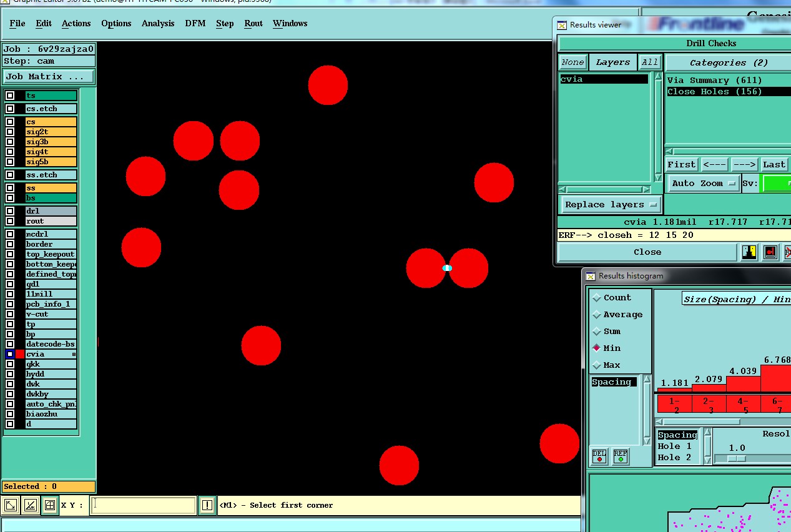Select the Sum radio option
Viewport: 791px width, 532px height.
pos(597,332)
